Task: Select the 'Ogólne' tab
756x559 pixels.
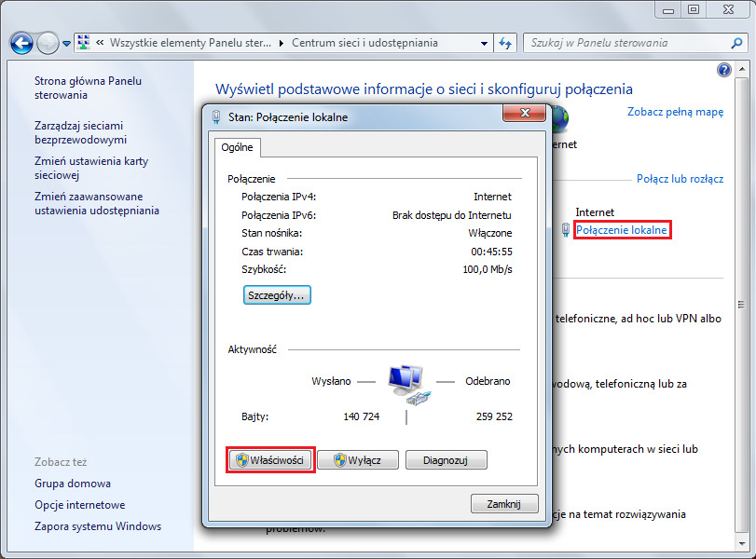Action: pyautogui.click(x=237, y=147)
